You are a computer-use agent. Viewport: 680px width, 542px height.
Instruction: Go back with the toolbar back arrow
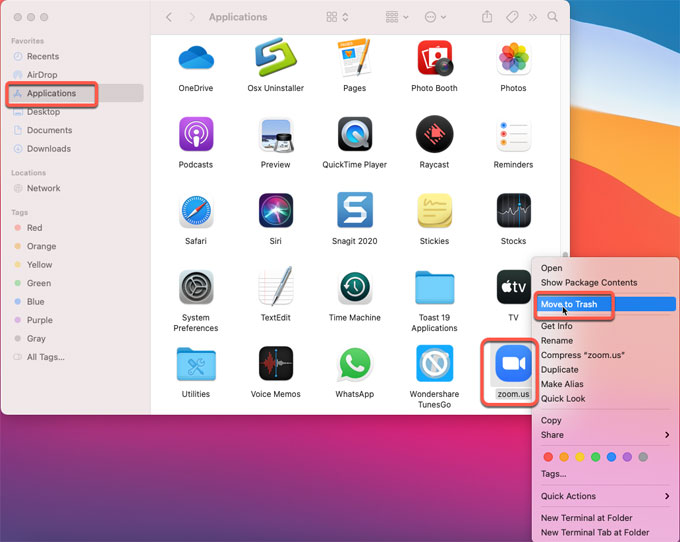click(x=169, y=17)
